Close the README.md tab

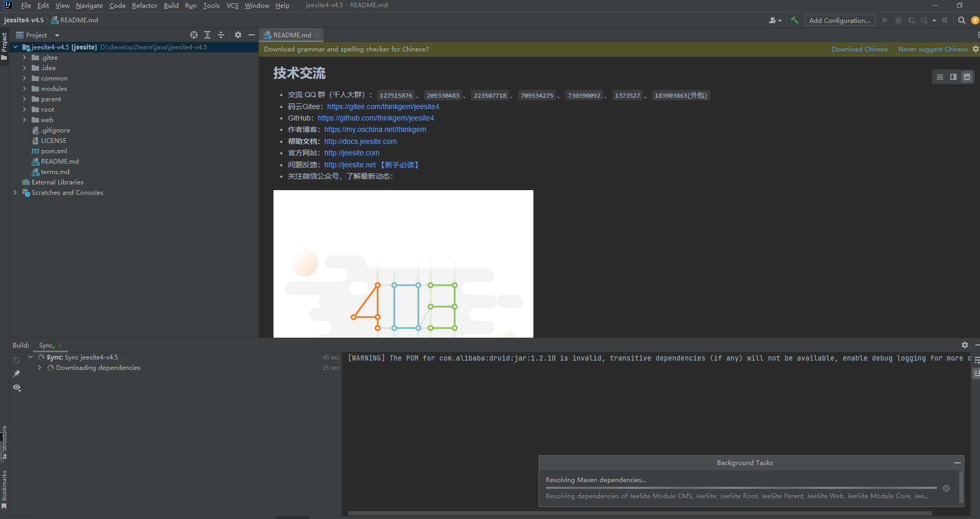tap(317, 35)
